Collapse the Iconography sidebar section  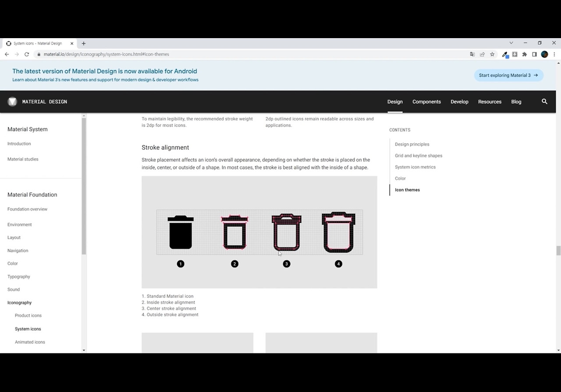click(20, 303)
